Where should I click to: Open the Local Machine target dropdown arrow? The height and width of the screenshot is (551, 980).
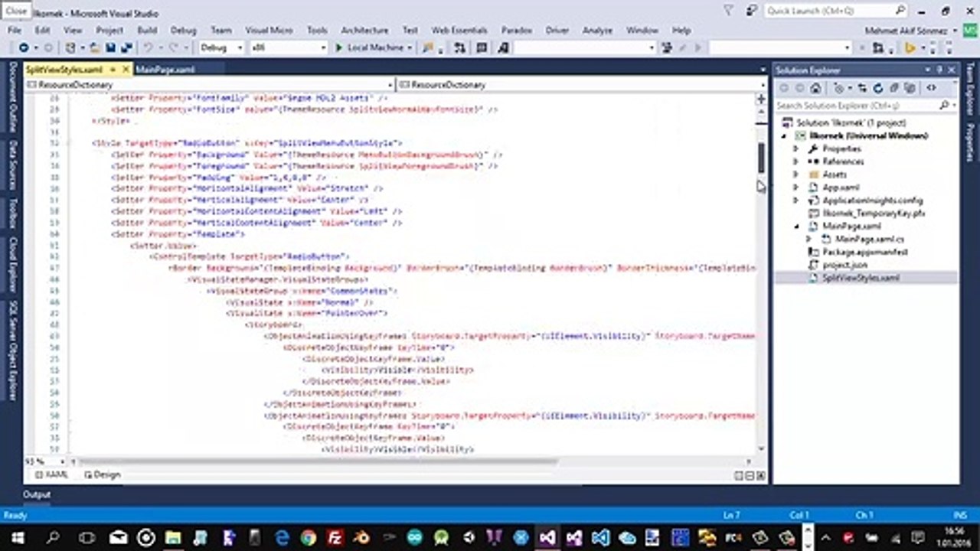click(410, 47)
